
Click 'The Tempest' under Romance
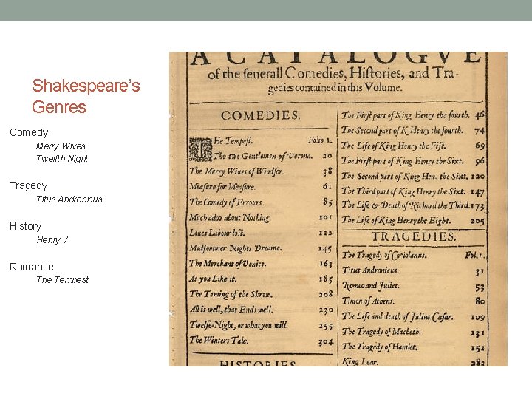(62, 279)
